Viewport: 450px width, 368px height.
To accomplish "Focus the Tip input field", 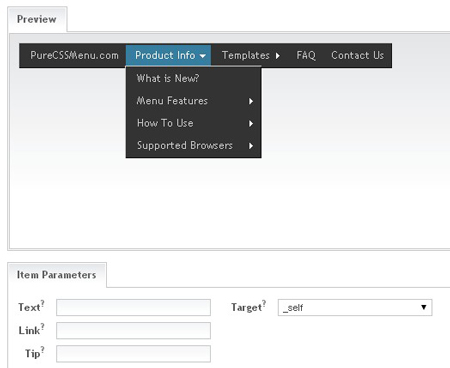I will coord(133,354).
